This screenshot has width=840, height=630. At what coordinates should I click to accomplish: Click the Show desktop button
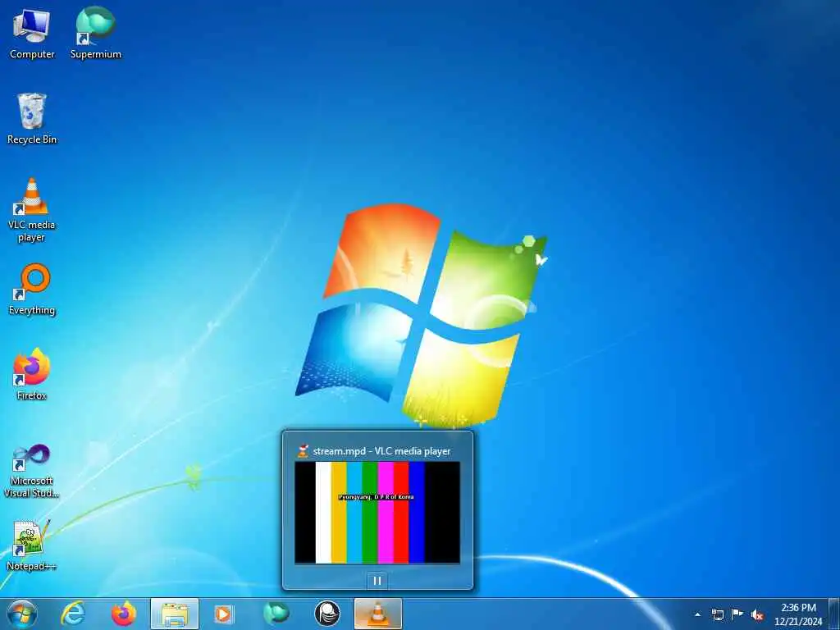click(x=834, y=614)
